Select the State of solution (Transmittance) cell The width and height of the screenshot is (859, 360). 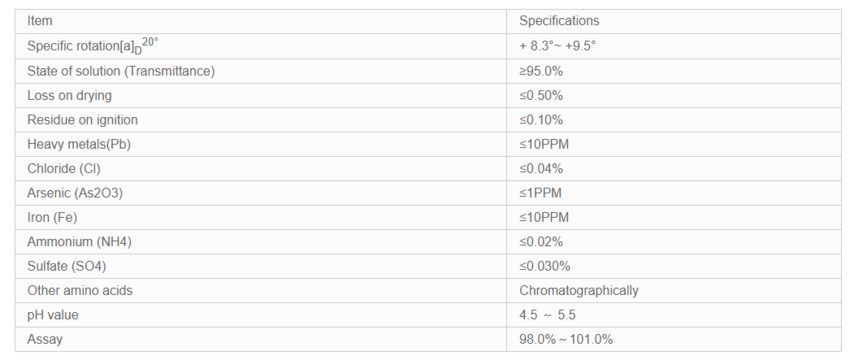(x=261, y=71)
